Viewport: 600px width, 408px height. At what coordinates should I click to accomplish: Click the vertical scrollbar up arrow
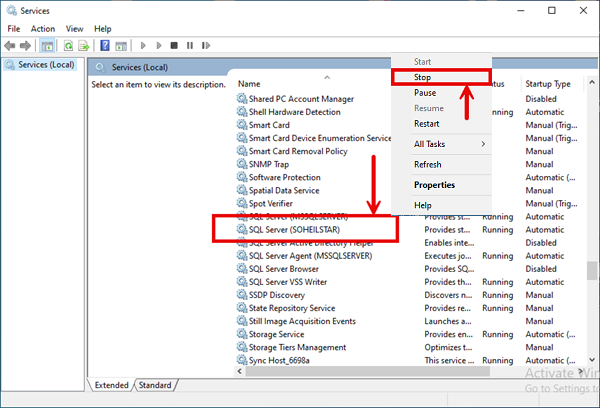tap(592, 82)
